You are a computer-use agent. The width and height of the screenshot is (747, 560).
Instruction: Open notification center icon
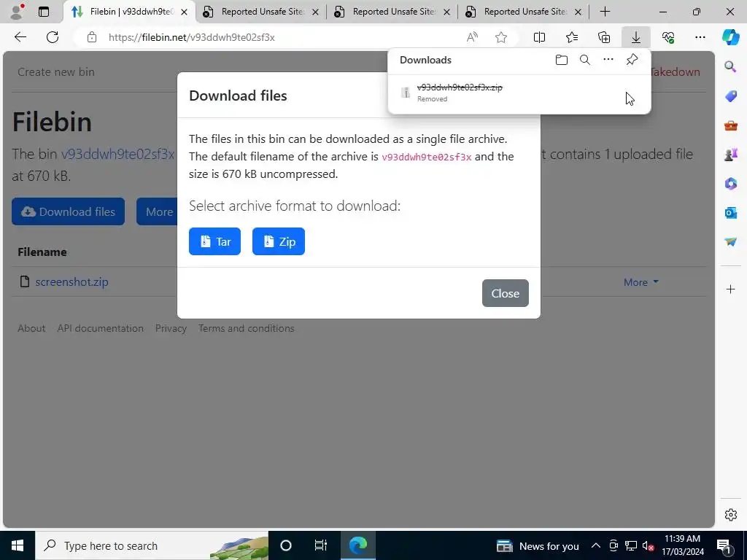point(723,545)
